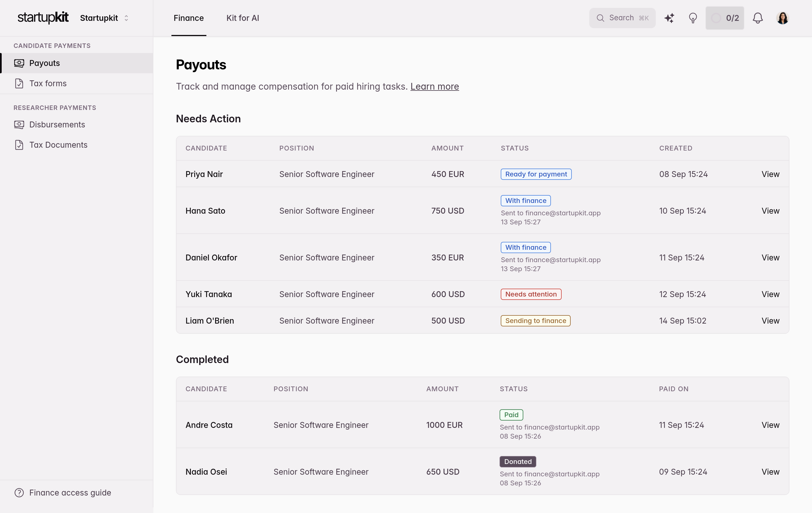The image size is (812, 513).
Task: Follow the Learn more link
Action: (434, 86)
